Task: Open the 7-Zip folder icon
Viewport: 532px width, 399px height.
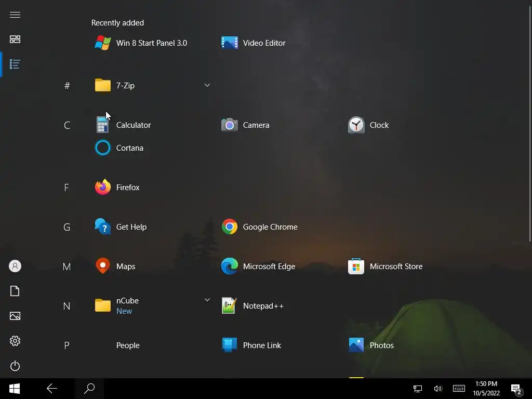Action: (102, 86)
